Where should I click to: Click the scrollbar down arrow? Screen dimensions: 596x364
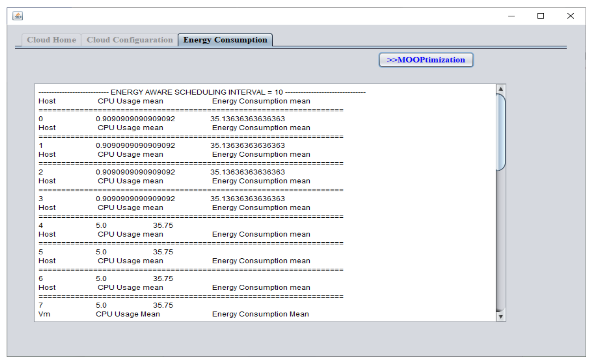[x=500, y=316]
